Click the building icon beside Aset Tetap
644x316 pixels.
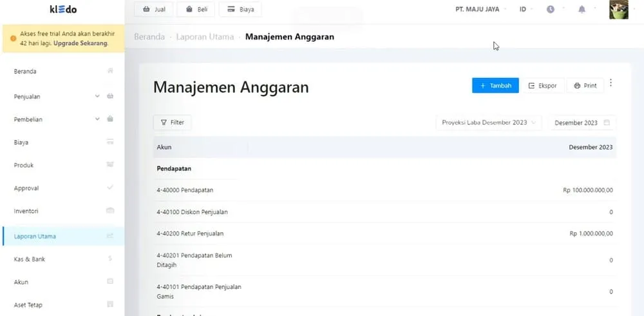click(x=110, y=304)
